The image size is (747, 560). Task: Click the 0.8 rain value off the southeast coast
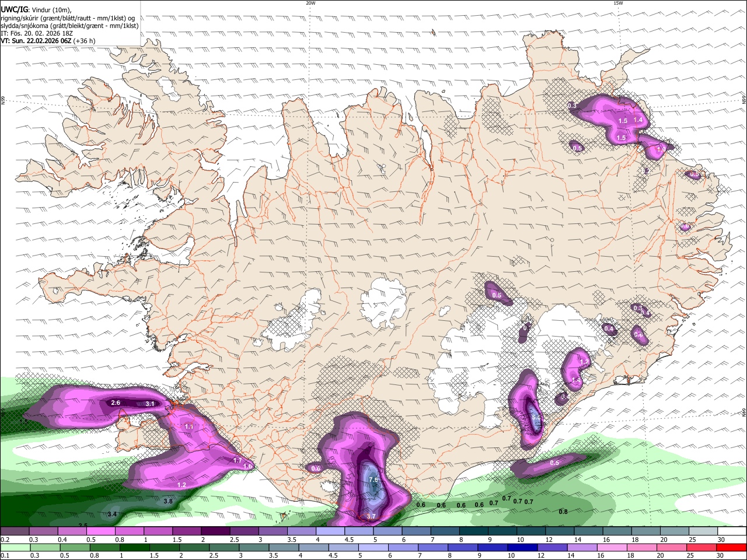coord(563,512)
